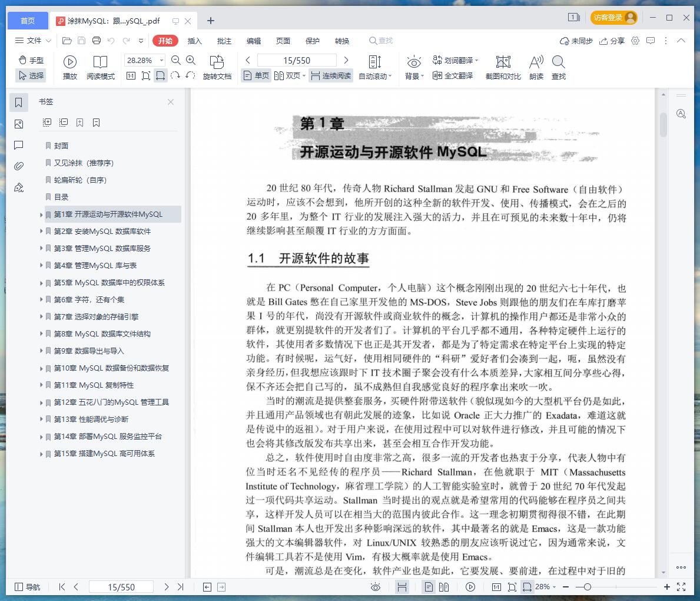Open the comments panel in the sidebar

pyautogui.click(x=19, y=145)
